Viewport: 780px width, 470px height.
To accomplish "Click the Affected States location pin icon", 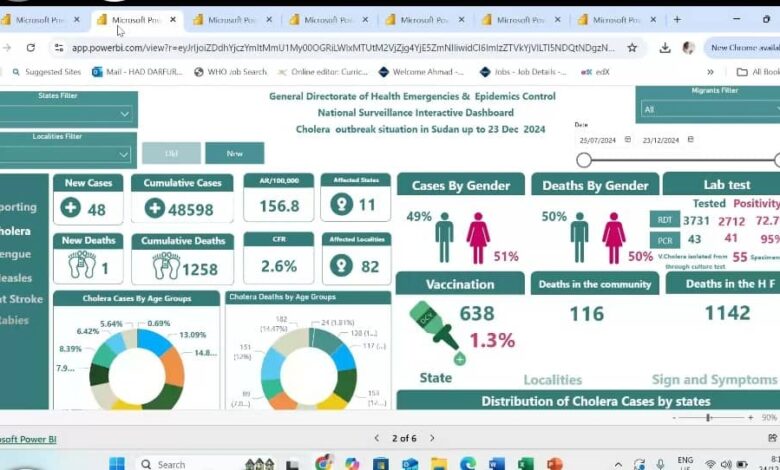I will point(342,206).
